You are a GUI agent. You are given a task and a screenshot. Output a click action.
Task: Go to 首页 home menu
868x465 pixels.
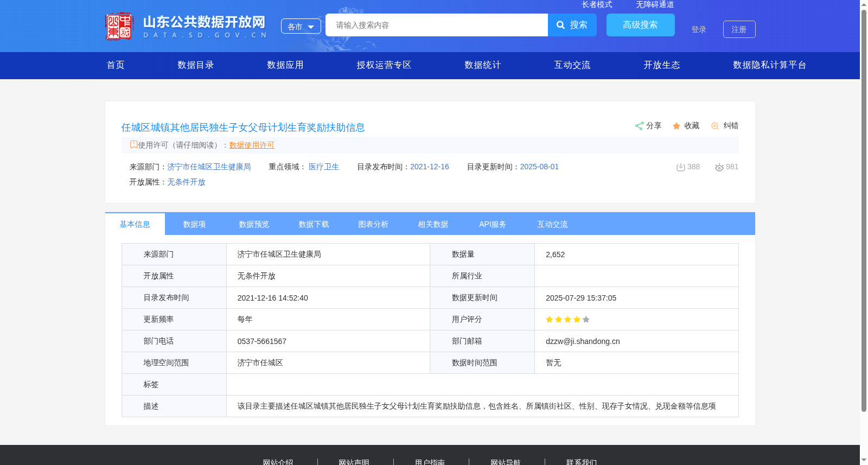116,65
